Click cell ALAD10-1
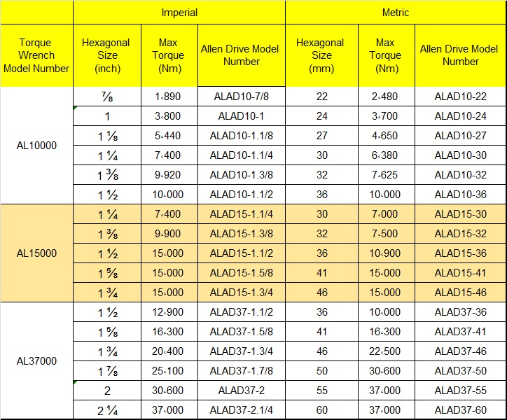The width and height of the screenshot is (507, 420). click(242, 116)
